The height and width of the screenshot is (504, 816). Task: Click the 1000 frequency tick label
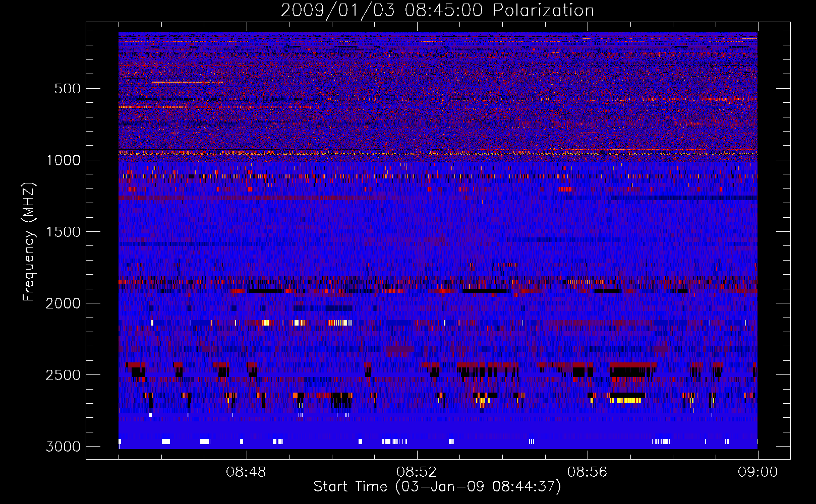point(64,160)
